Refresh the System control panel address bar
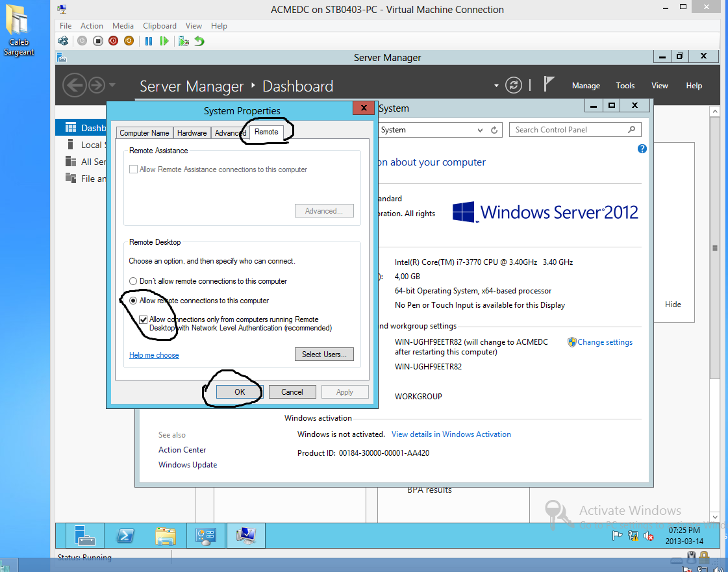This screenshot has height=572, width=728. tap(494, 130)
